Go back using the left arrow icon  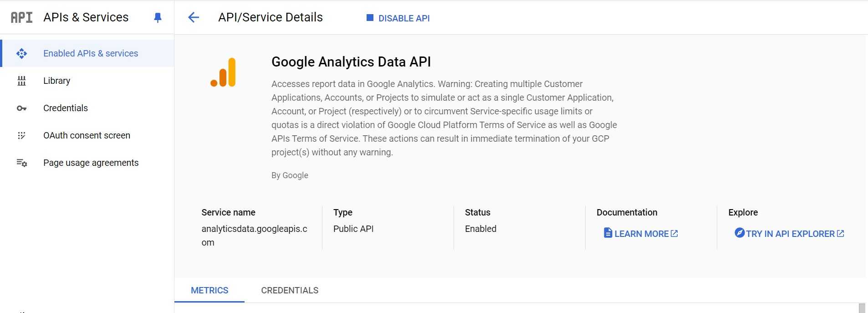pyautogui.click(x=194, y=18)
